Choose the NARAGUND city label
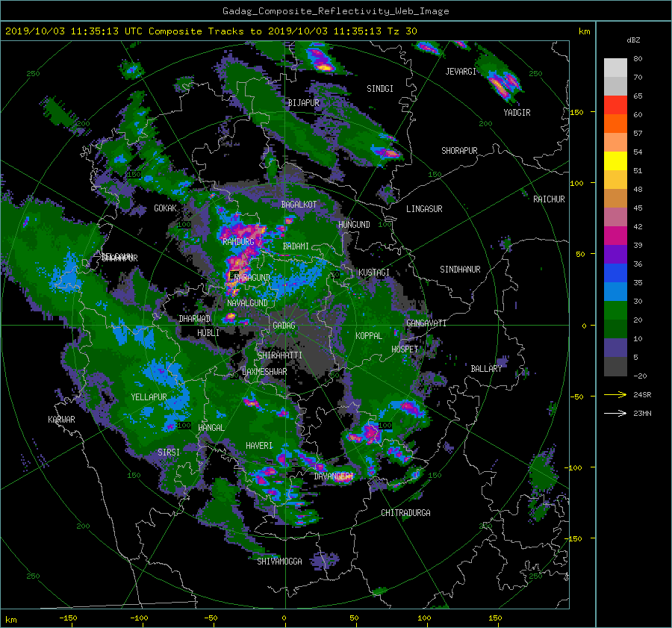Image resolution: width=672 pixels, height=628 pixels. 252,278
